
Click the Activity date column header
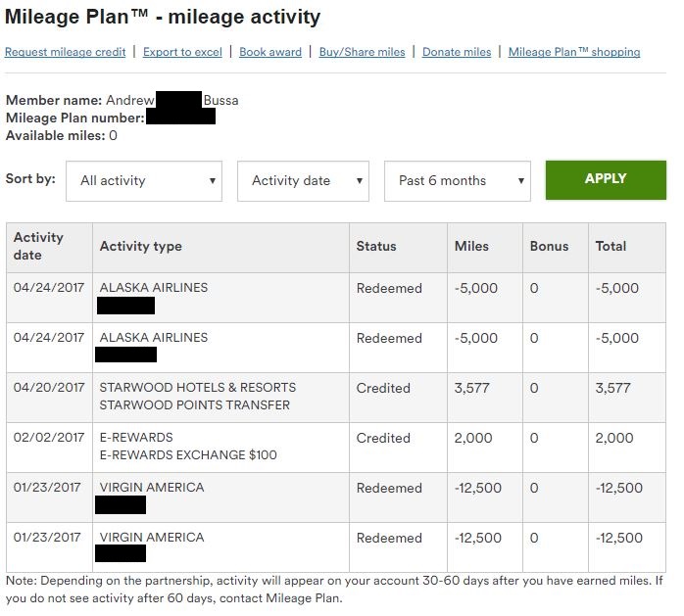(x=39, y=246)
